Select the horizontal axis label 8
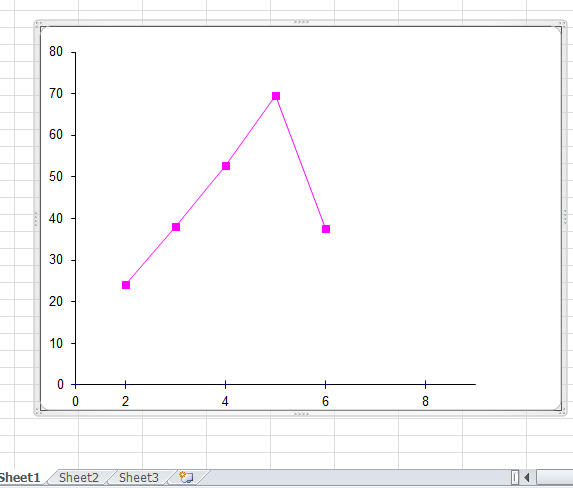The height and width of the screenshot is (488, 573). pos(425,401)
